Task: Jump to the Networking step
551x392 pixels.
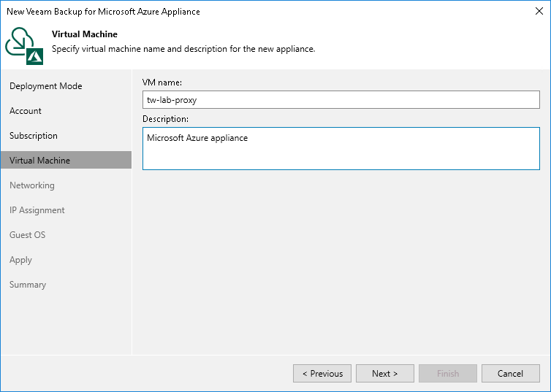Action: [x=32, y=185]
